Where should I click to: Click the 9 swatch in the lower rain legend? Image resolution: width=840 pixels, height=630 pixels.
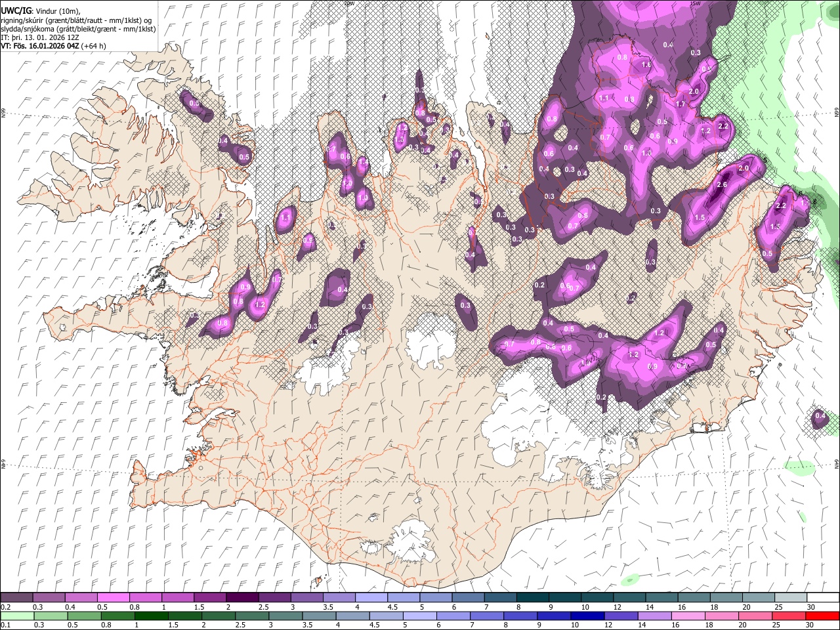[553, 616]
